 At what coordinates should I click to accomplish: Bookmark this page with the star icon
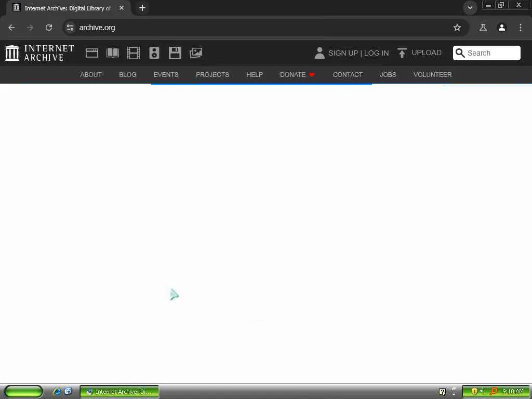[457, 28]
